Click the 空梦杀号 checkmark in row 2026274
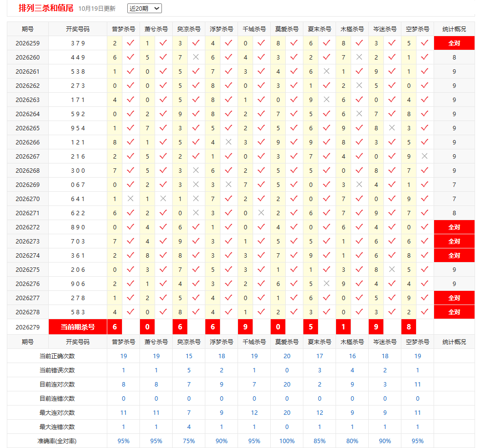 tap(424, 255)
